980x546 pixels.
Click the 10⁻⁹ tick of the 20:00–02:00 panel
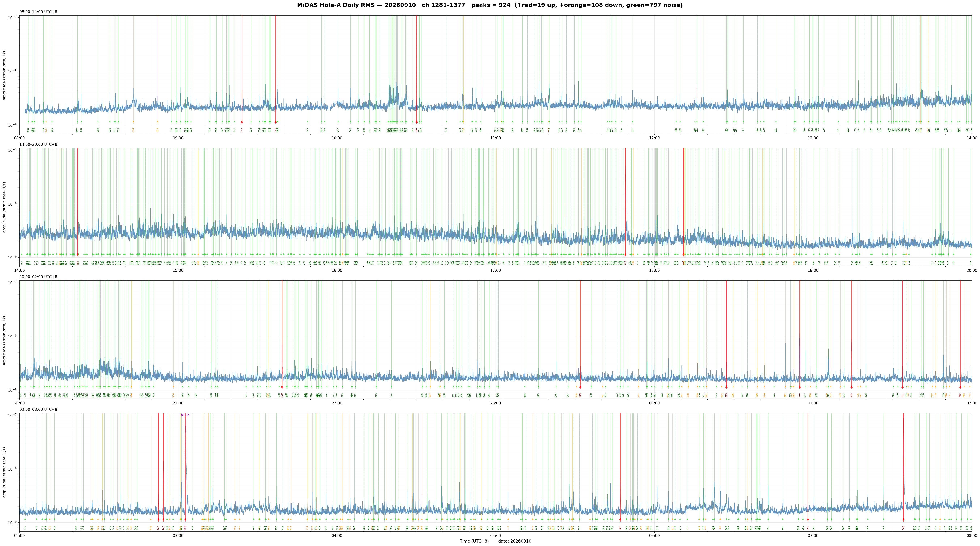13,390
